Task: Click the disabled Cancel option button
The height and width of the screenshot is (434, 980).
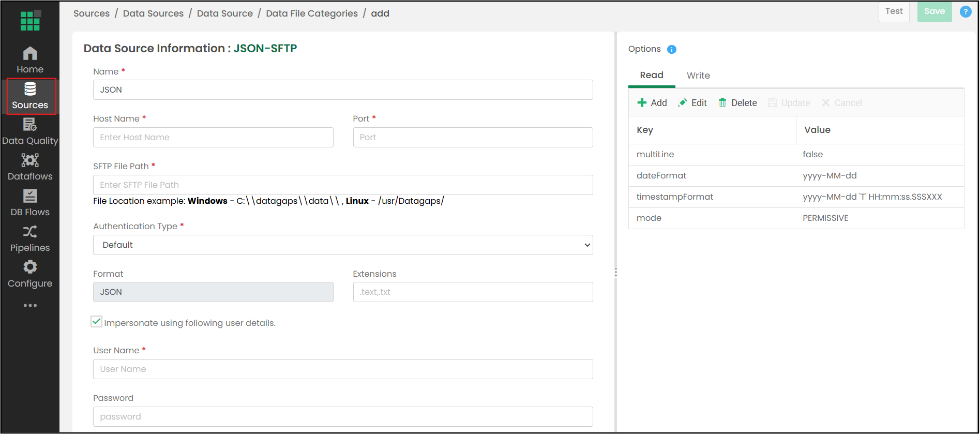Action: pyautogui.click(x=841, y=102)
